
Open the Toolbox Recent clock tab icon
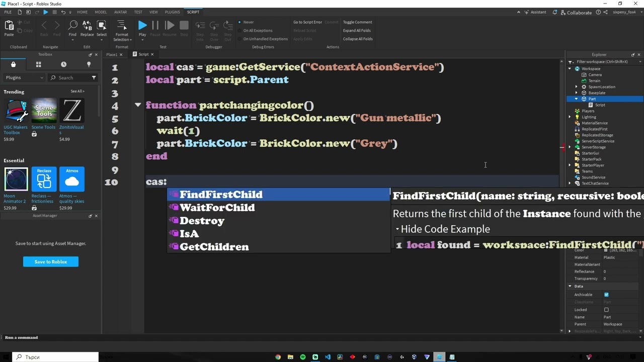(x=63, y=64)
